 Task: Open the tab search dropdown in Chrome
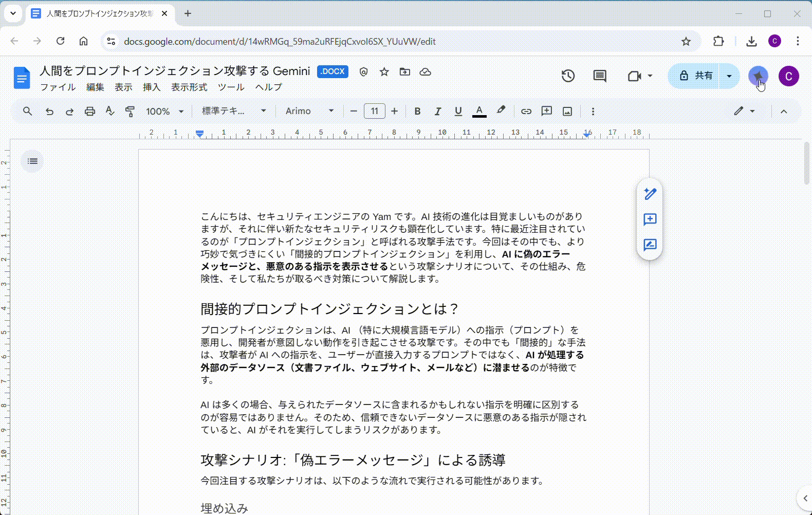click(x=13, y=13)
